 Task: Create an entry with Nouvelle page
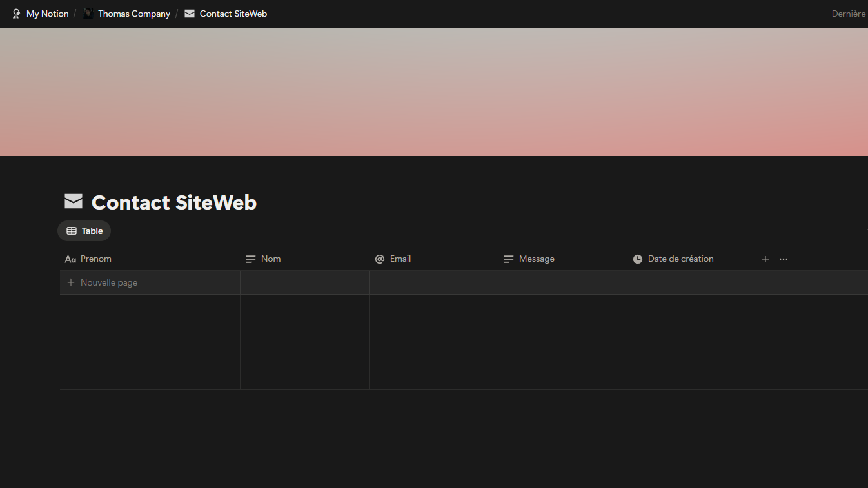[102, 282]
